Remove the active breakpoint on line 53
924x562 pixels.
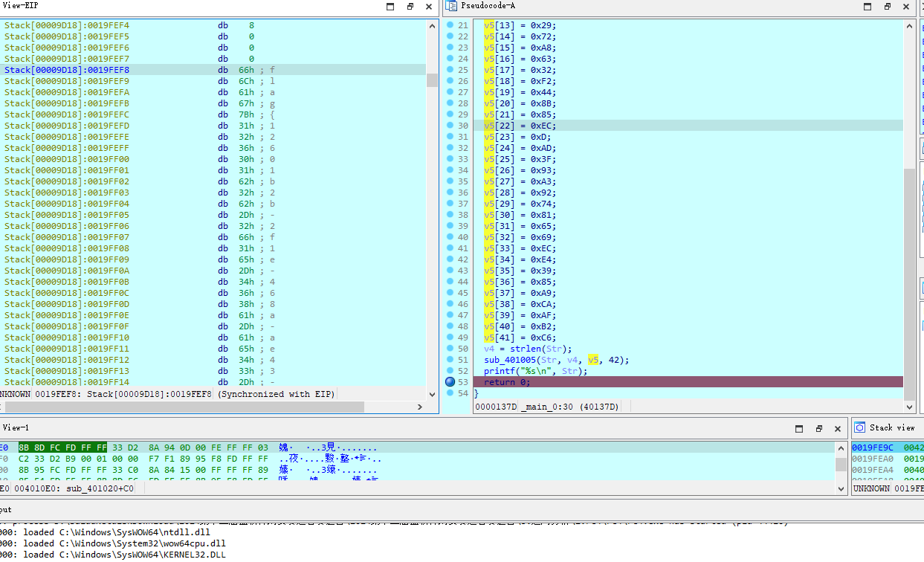(450, 382)
